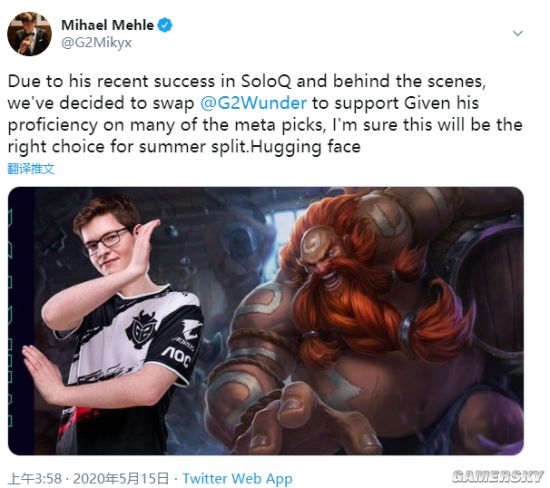The width and height of the screenshot is (550, 488).
Task: Open the @G2Wunder mention link
Action: coord(254,103)
